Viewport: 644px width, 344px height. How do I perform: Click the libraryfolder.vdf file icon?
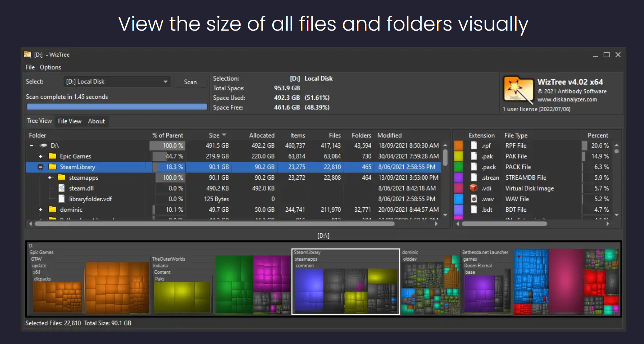(62, 199)
